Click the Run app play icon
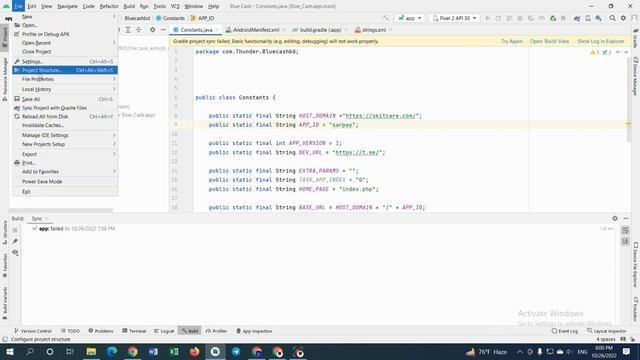Image resolution: width=640 pixels, height=360 pixels. coord(487,18)
